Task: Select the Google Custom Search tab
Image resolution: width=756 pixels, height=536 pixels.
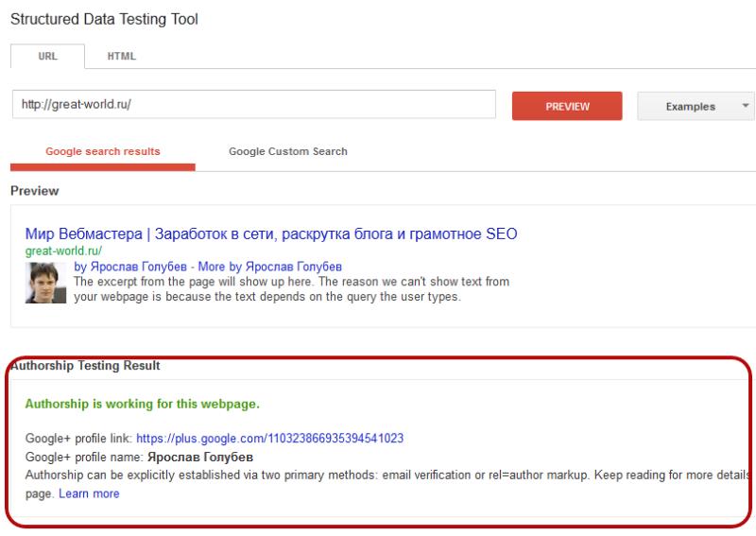Action: (x=288, y=151)
